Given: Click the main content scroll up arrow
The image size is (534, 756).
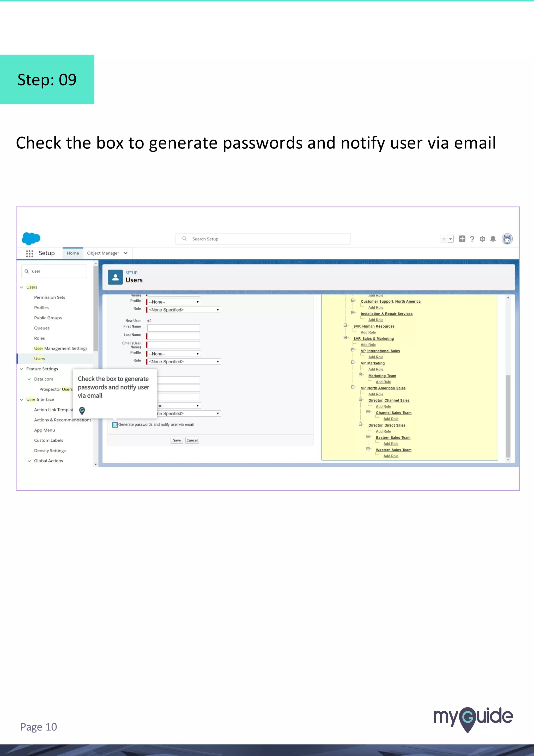Looking at the screenshot, I should 508,298.
